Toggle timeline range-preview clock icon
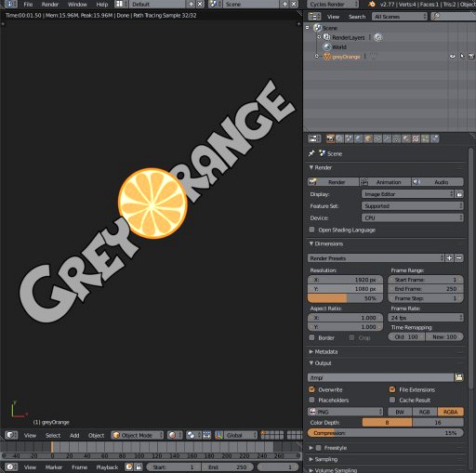The height and width of the screenshot is (473, 476). point(129,466)
